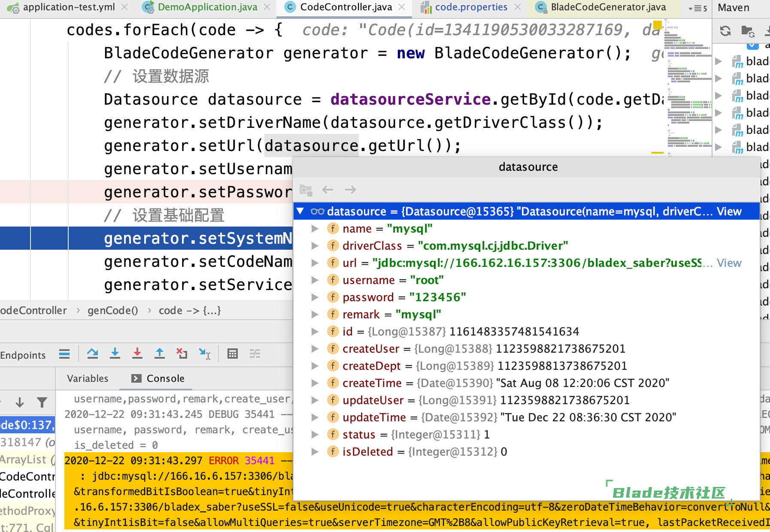This screenshot has width=770, height=532.
Task: Click the ERROR 35441 console log line
Action: click(179, 460)
